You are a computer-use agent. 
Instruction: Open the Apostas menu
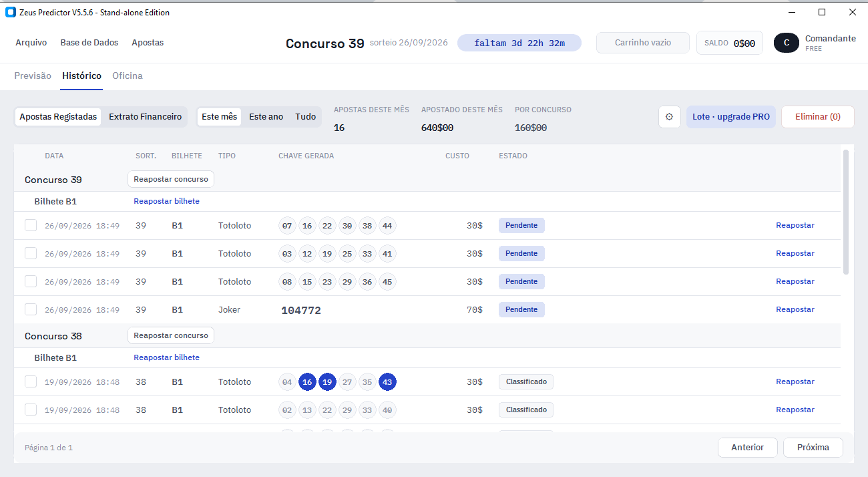click(x=148, y=43)
